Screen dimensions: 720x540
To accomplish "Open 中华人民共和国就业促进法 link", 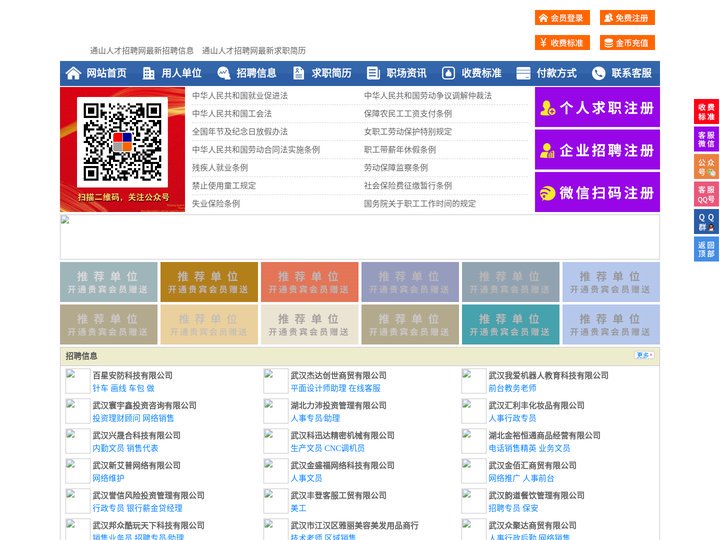I will click(x=240, y=96).
